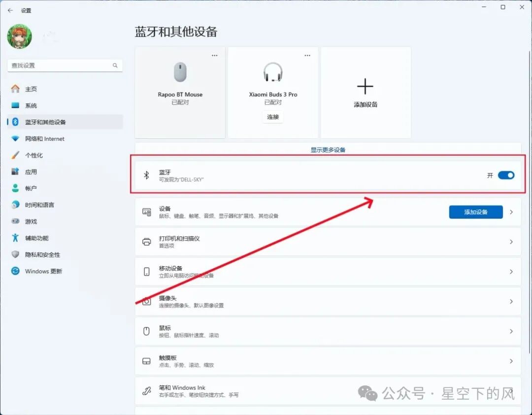Screen dimensions: 532x415
Task: Open the 时间和语言 globe clock icon
Action: pyautogui.click(x=15, y=205)
